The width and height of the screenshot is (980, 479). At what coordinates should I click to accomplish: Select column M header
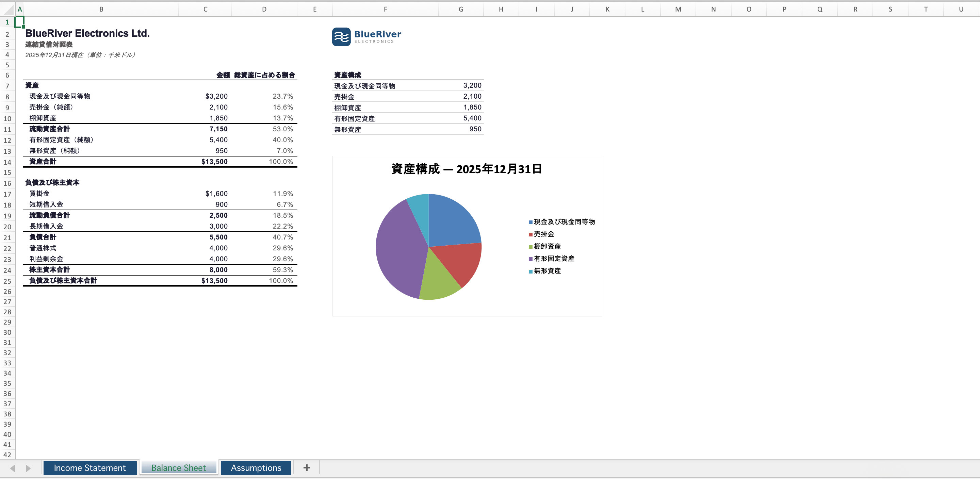click(x=678, y=9)
